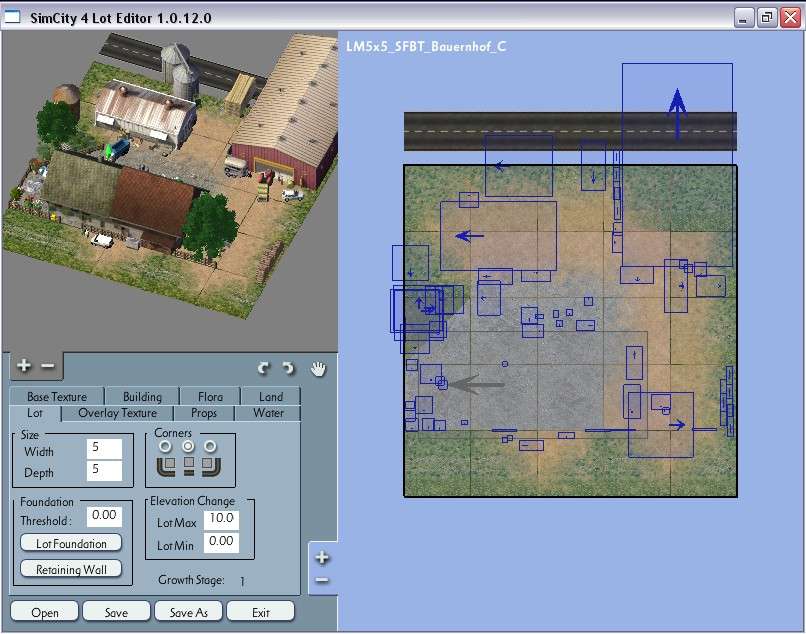Click the Width label

tap(39, 451)
